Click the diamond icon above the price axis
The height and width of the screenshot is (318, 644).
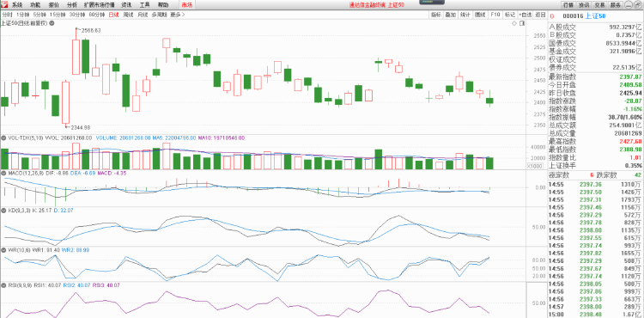pos(513,23)
